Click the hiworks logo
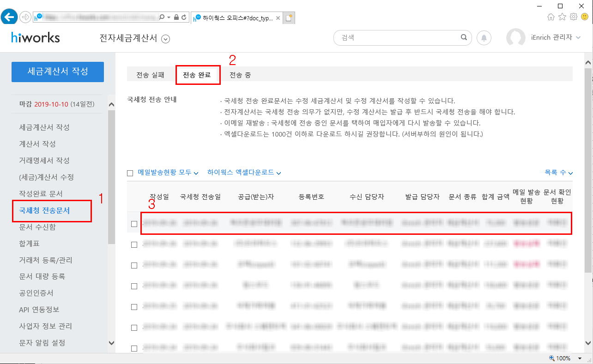This screenshot has width=593, height=364. [36, 38]
